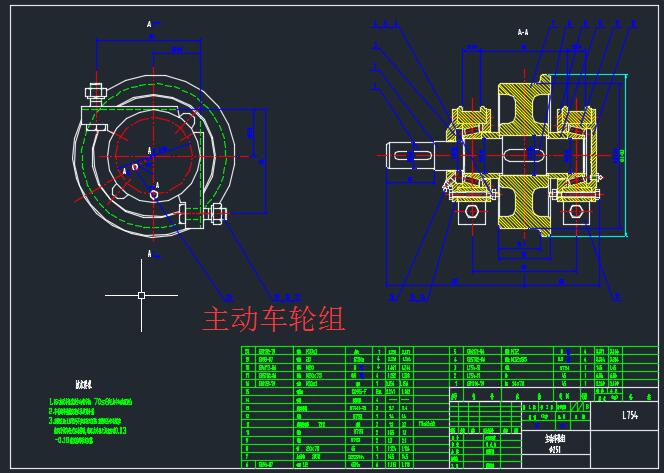Screen dimensions: 664x473
Task: Pick section mark A below the left view
Action: [149, 254]
